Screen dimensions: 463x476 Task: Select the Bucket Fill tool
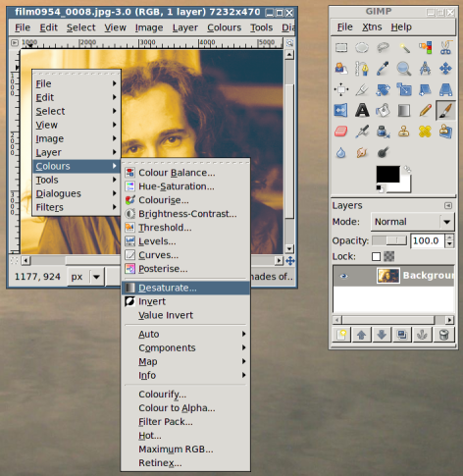pos(383,111)
